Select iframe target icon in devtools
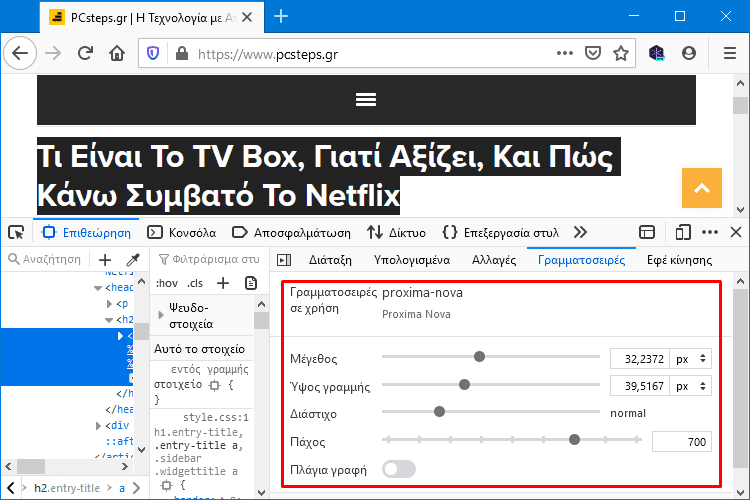This screenshot has height=500, width=750. tap(647, 233)
